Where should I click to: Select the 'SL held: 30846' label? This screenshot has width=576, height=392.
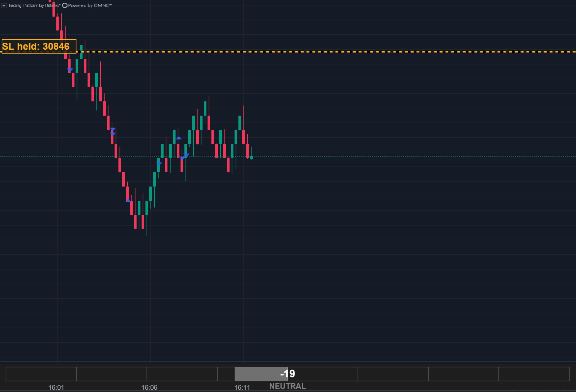(39, 46)
